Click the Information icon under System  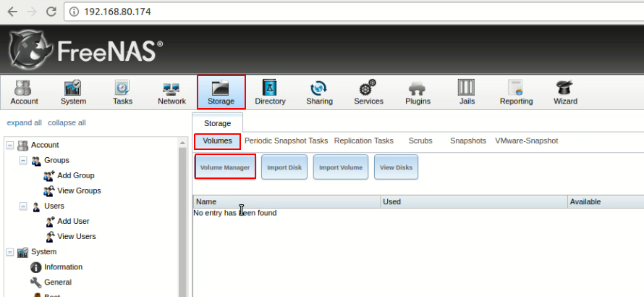coord(36,267)
